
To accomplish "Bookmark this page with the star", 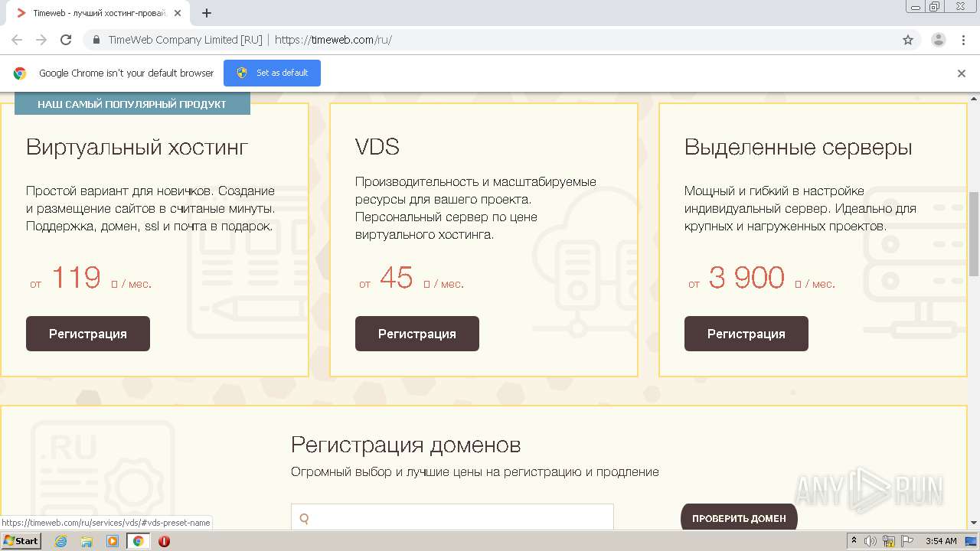I will click(x=908, y=40).
